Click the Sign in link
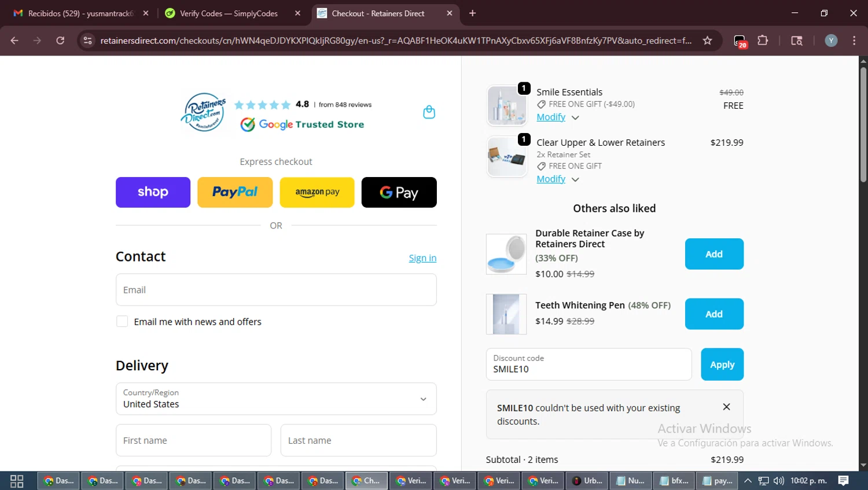Viewport: 868px width, 490px height. point(422,258)
